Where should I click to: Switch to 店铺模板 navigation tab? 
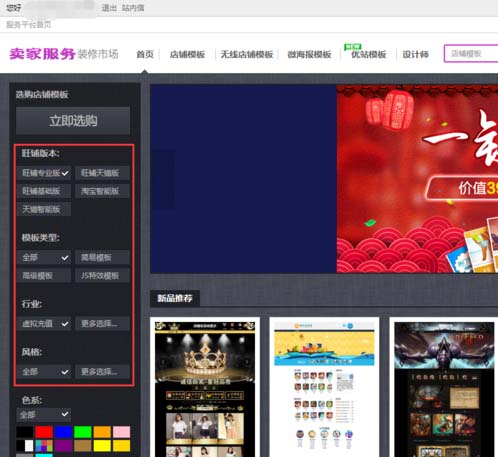(x=187, y=54)
